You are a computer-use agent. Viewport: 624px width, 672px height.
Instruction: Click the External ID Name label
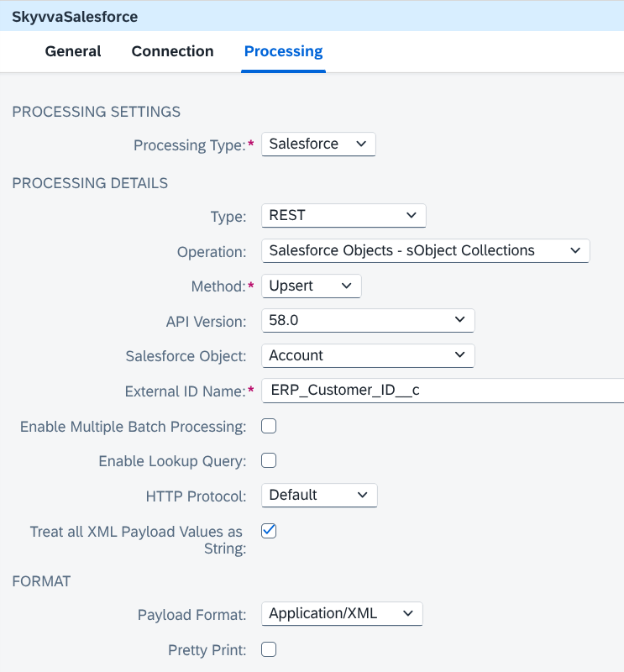tap(185, 391)
